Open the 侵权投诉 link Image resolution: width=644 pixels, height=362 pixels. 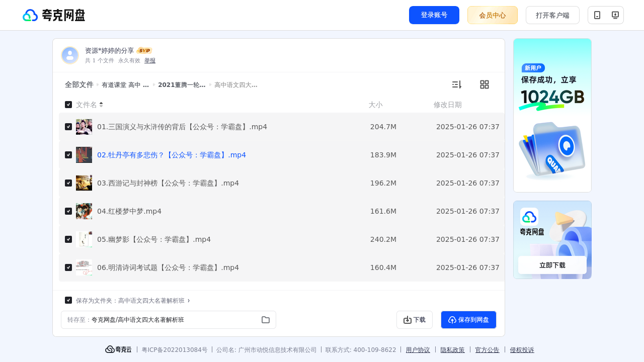coord(522,350)
